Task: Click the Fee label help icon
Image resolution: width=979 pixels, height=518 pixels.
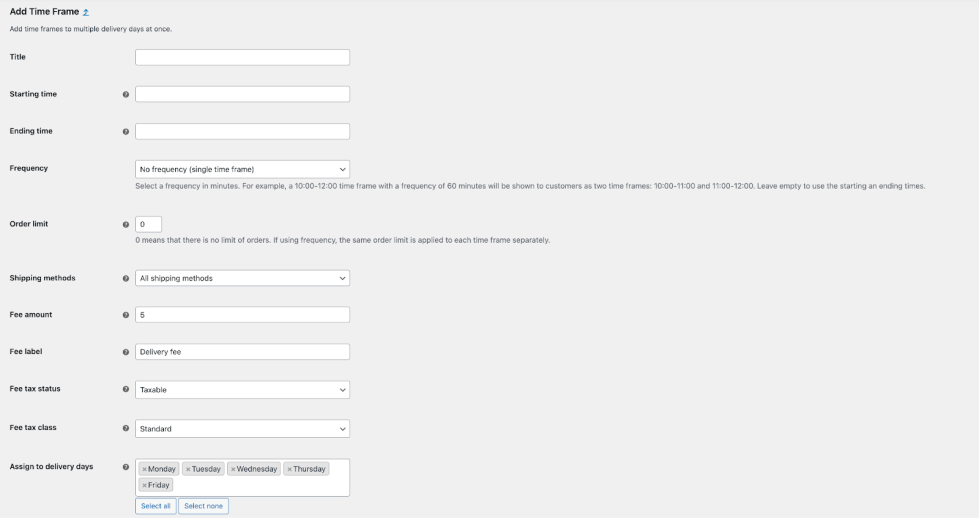Action: [126, 352]
